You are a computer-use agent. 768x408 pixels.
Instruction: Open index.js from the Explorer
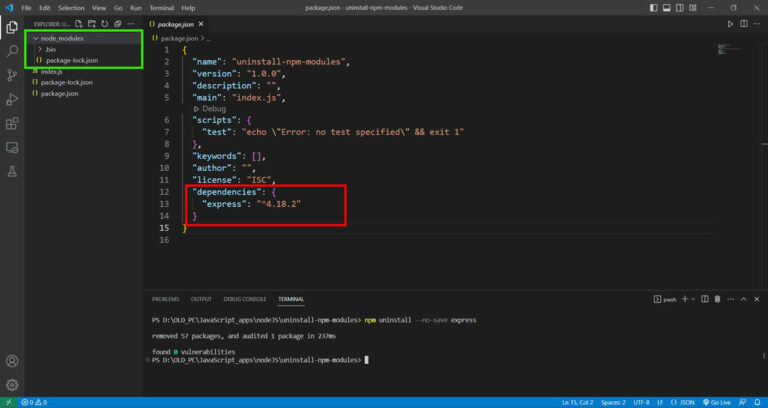51,71
